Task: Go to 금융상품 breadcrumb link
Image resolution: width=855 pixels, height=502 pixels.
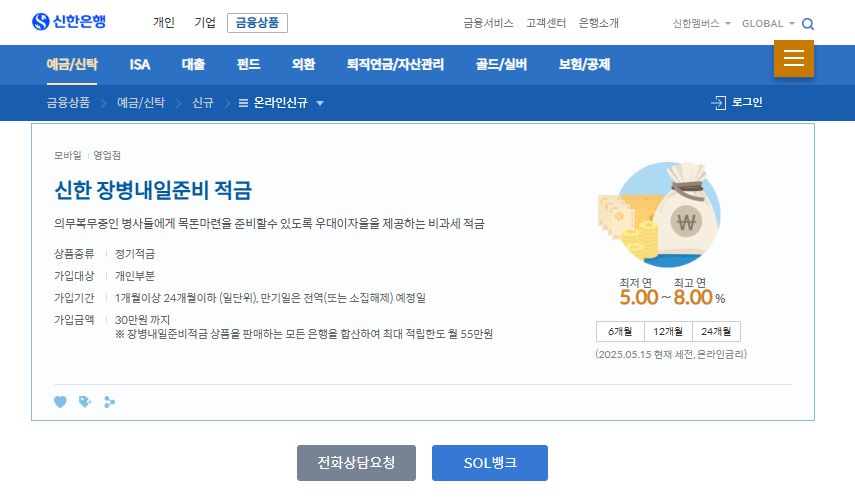Action: click(x=68, y=102)
